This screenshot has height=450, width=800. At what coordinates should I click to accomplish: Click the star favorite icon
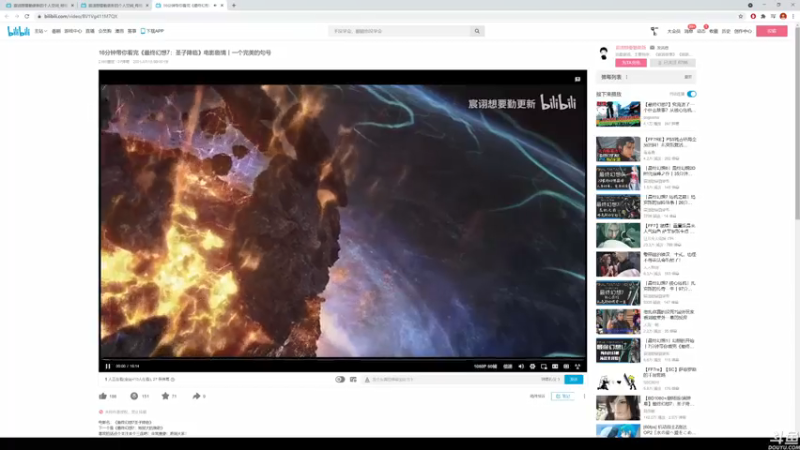click(x=165, y=396)
